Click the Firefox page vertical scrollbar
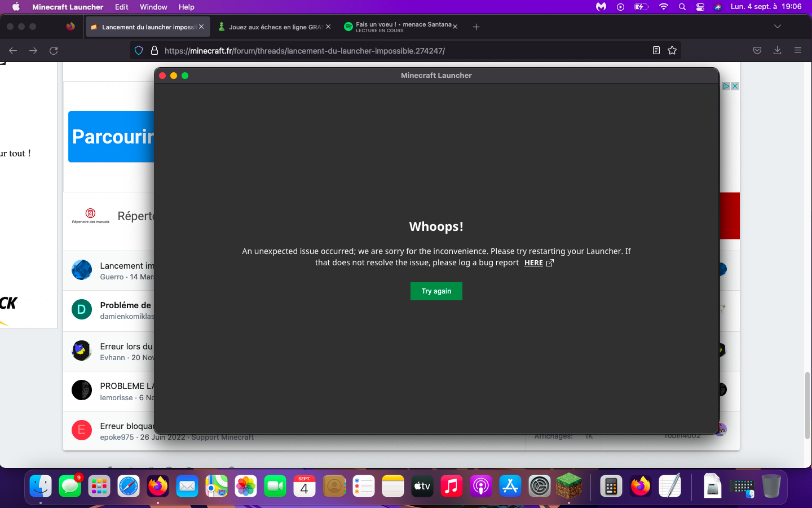This screenshot has width=812, height=508. (807, 405)
